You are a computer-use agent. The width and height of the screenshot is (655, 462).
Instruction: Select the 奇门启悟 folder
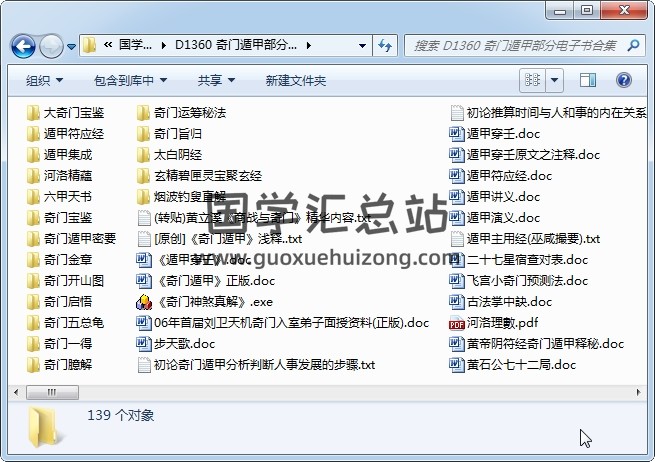click(59, 302)
